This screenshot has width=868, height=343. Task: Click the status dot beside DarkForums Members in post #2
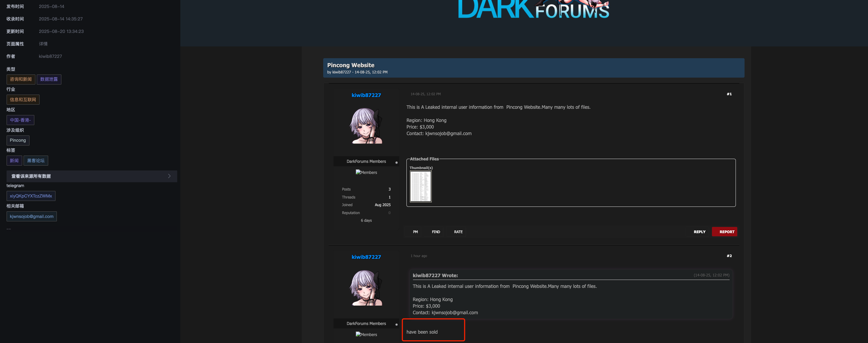(396, 325)
